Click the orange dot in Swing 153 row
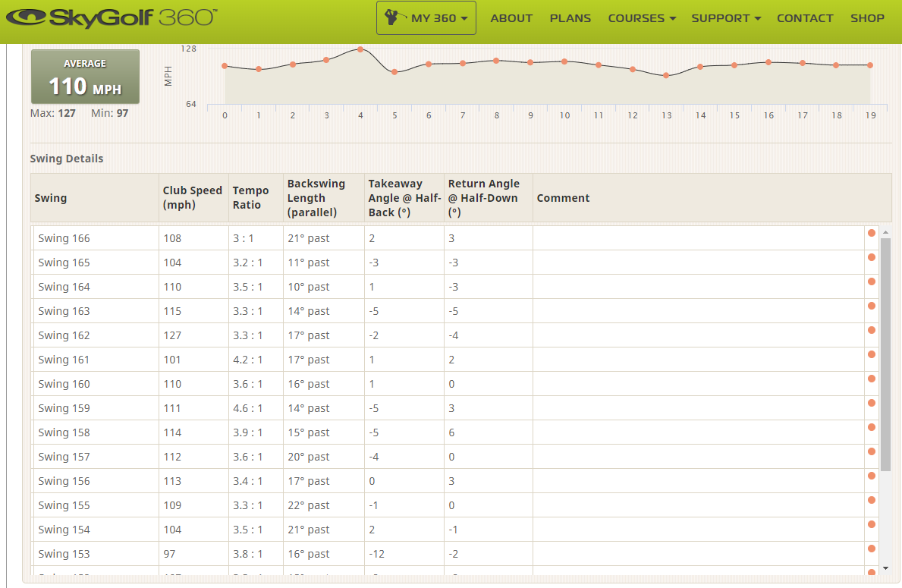The width and height of the screenshot is (902, 588). [872, 549]
